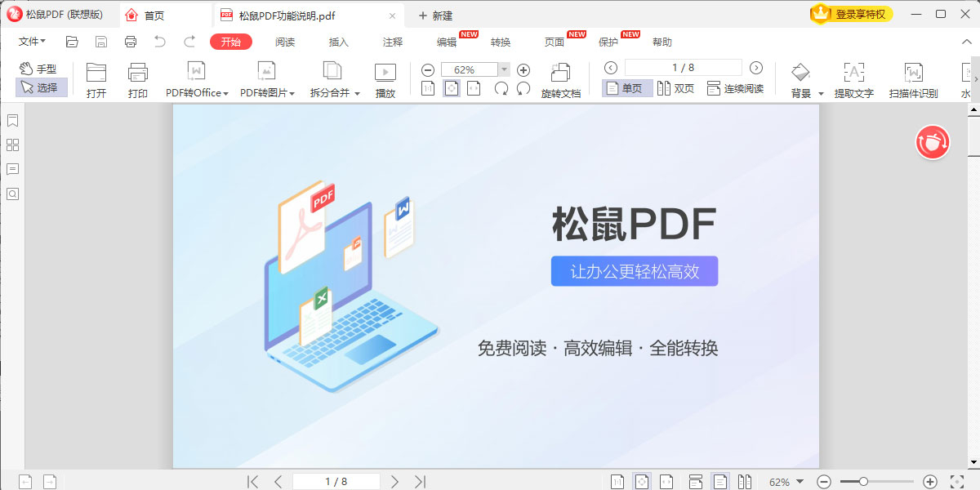Choose fit page icon in top toolbar
Viewport: 980px width, 490px height.
tap(451, 88)
